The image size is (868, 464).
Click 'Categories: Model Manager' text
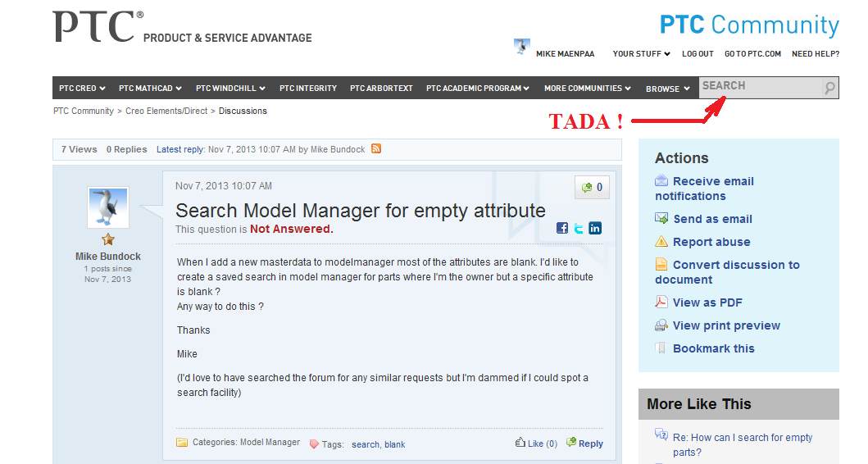246,442
